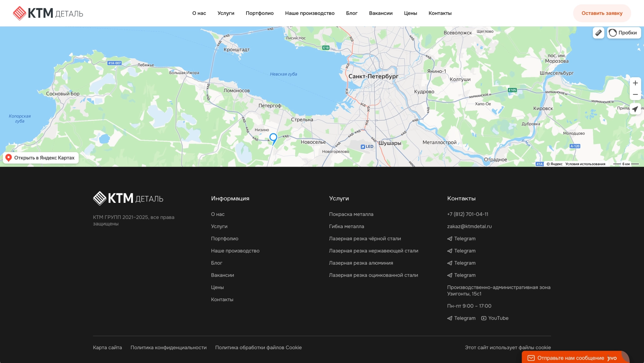Image resolution: width=644 pixels, height=363 pixels.
Task: Open Покраска металла service link
Action: click(x=351, y=214)
